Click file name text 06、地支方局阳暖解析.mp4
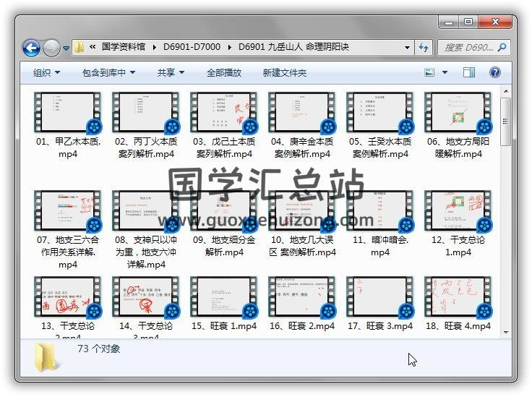Image resolution: width=532 pixels, height=397 pixels. click(458, 148)
